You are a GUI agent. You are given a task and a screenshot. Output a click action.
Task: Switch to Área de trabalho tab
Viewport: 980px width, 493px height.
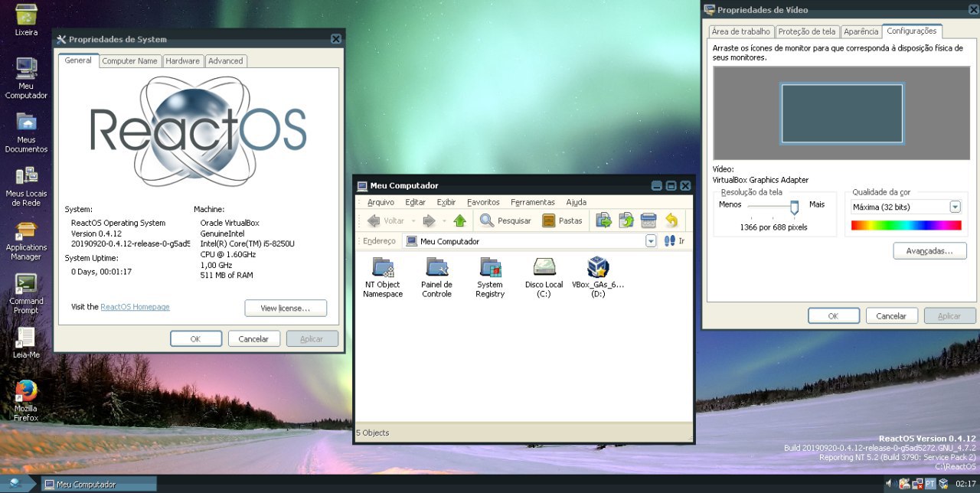(x=741, y=32)
